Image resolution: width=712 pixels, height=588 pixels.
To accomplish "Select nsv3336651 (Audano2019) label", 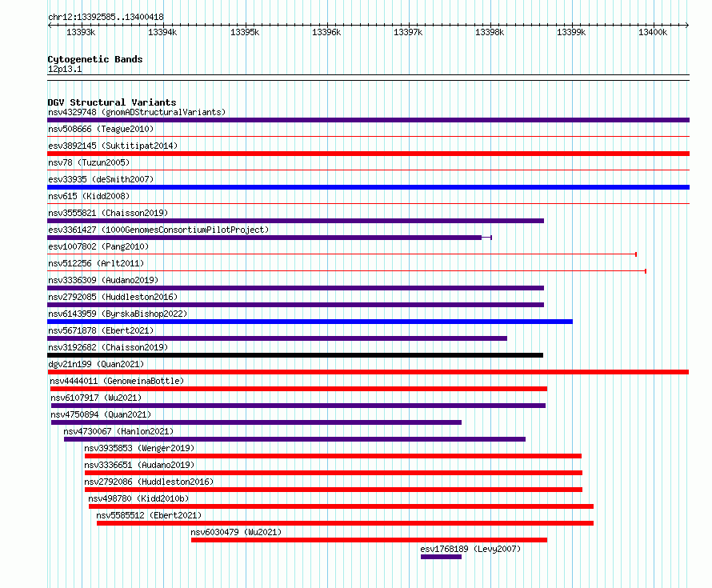I will coord(139,465).
